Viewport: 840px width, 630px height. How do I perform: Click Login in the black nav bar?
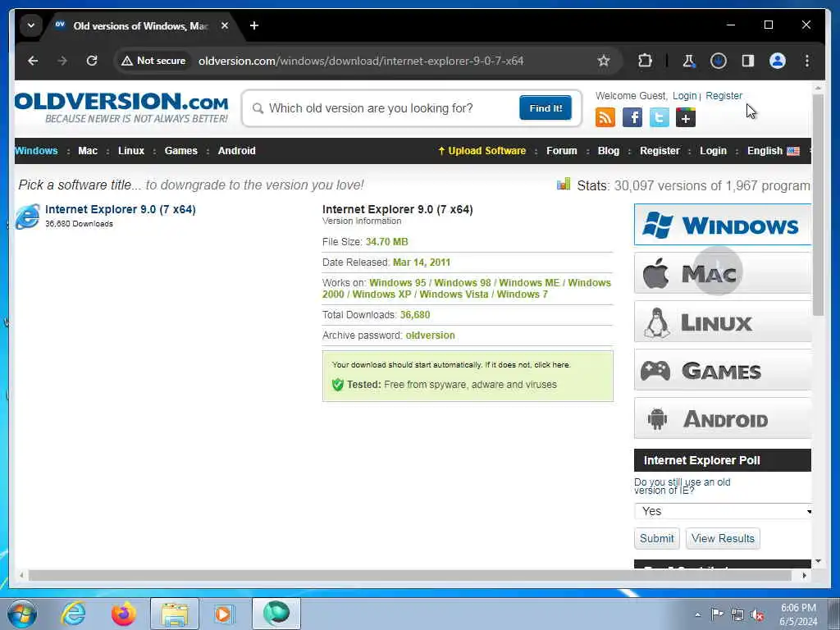(x=713, y=151)
